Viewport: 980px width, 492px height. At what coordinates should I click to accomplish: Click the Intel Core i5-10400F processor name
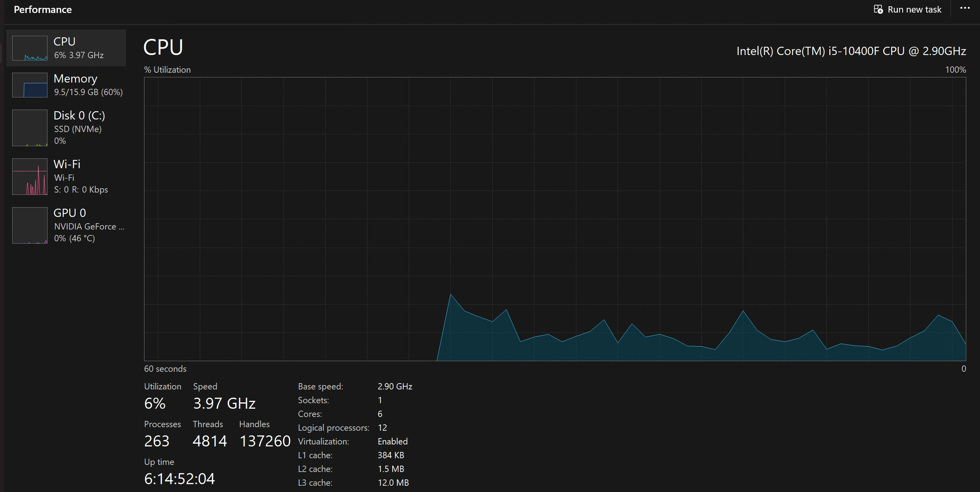pos(851,51)
